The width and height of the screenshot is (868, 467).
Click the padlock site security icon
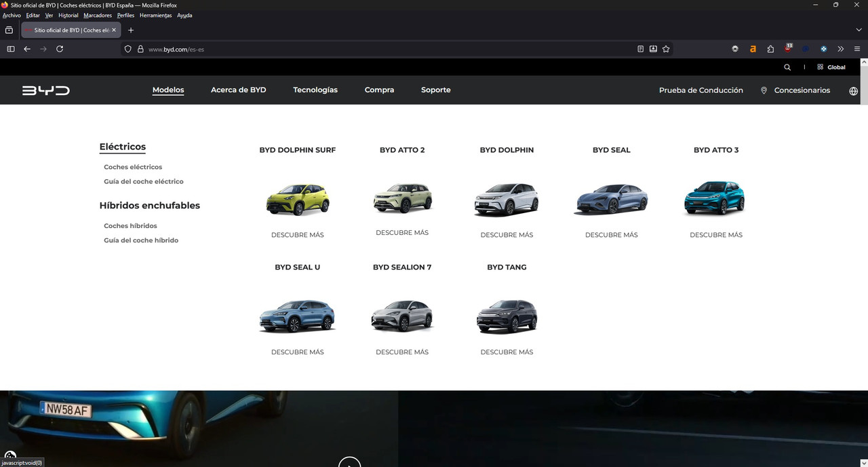(140, 49)
